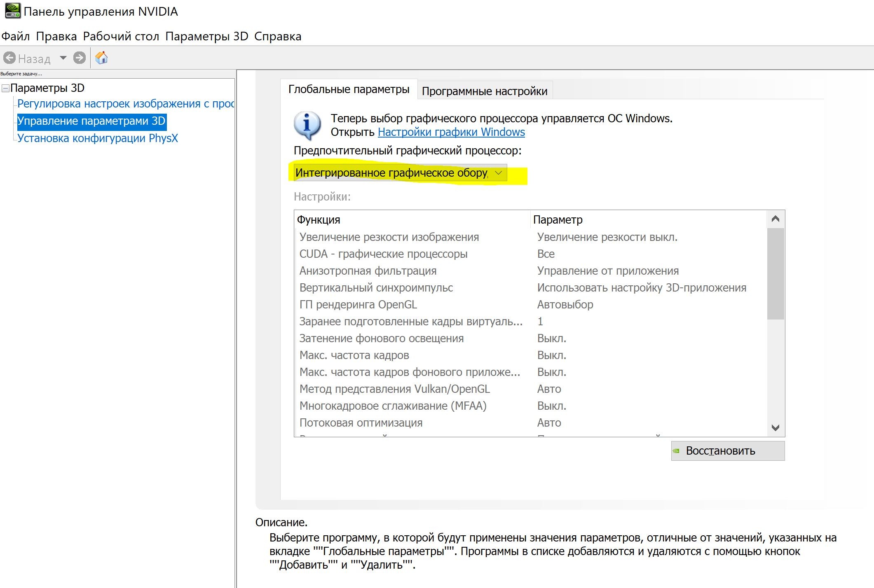Open preferred graphics processor dropdown

pyautogui.click(x=400, y=173)
